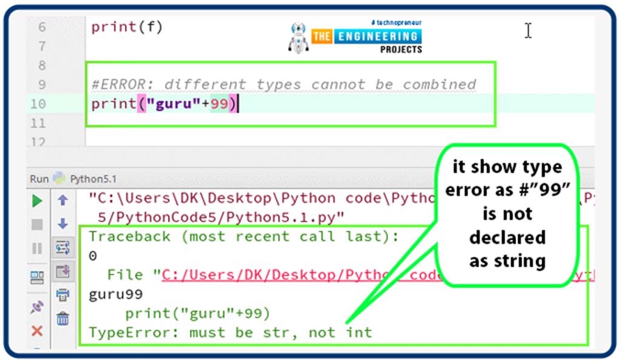Select the Python5.1 run tab
The height and width of the screenshot is (364, 621).
pyautogui.click(x=92, y=179)
